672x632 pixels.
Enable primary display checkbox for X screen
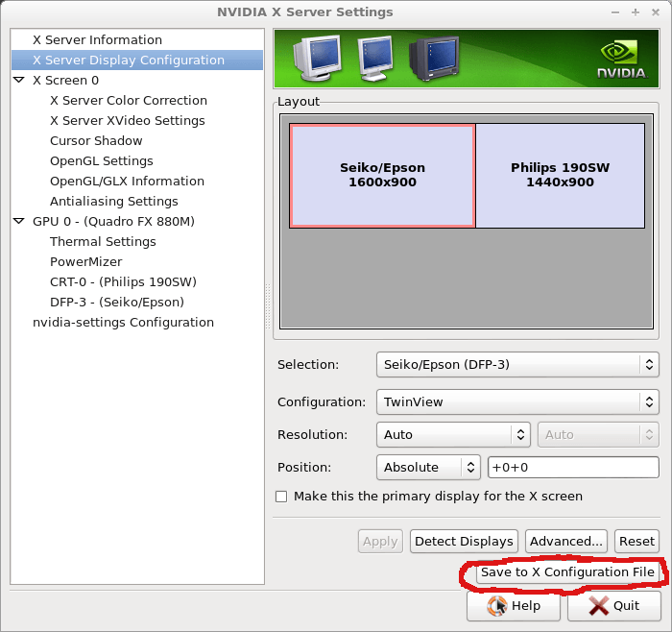[281, 497]
